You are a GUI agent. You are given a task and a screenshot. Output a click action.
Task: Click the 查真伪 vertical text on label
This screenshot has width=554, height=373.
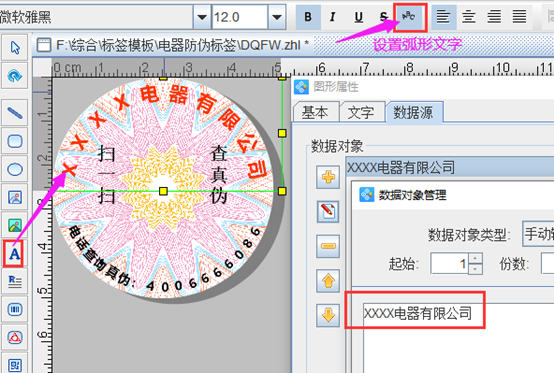click(219, 174)
